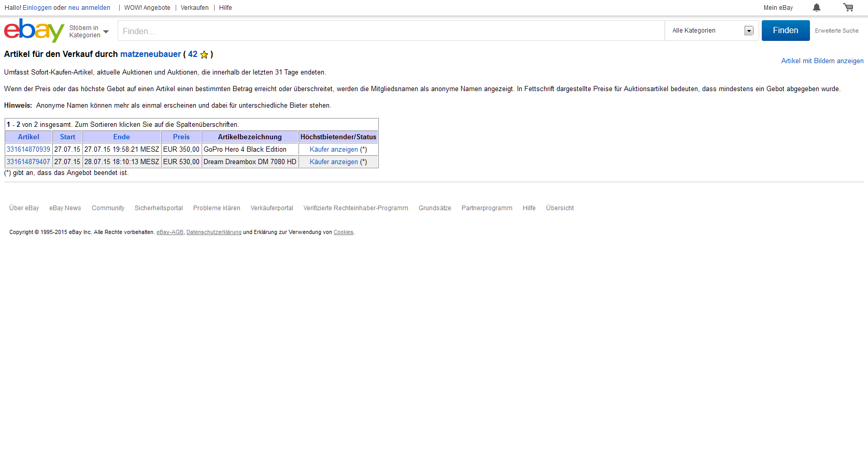Viewport: 868px width, 468px height.
Task: Open Mein eBay menu
Action: pos(778,8)
